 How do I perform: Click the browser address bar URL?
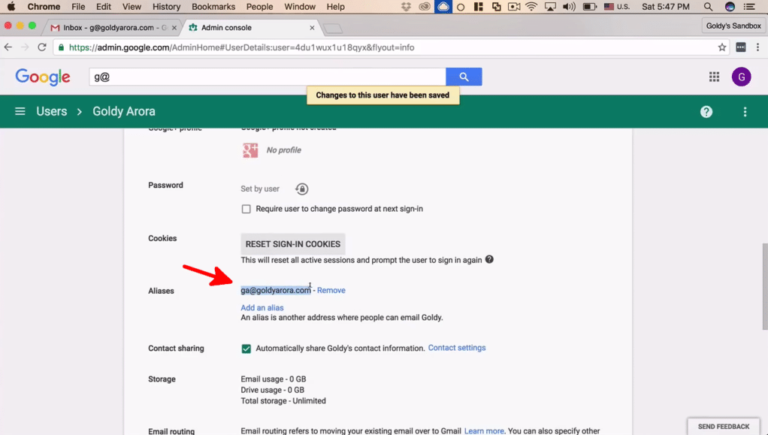click(x=241, y=48)
